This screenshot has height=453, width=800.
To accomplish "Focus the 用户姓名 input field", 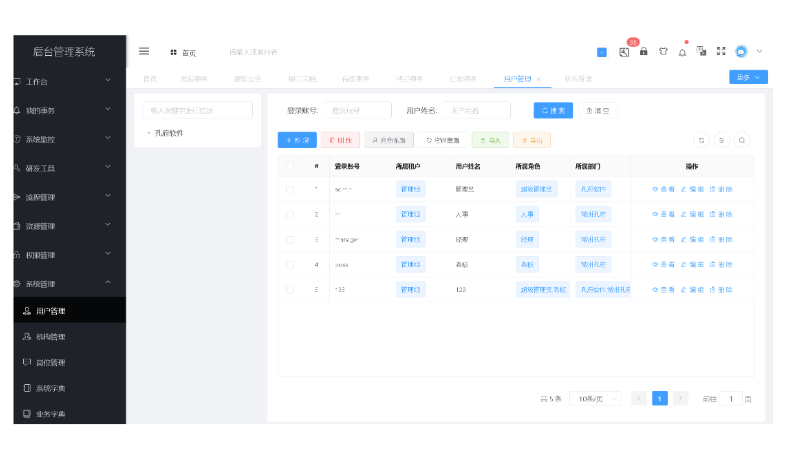I will [x=477, y=110].
